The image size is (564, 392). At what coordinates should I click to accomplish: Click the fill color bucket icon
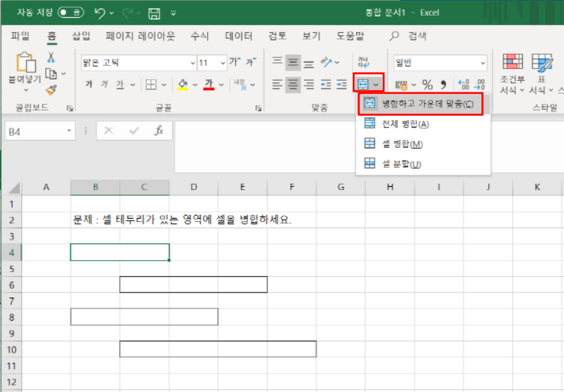tap(183, 85)
